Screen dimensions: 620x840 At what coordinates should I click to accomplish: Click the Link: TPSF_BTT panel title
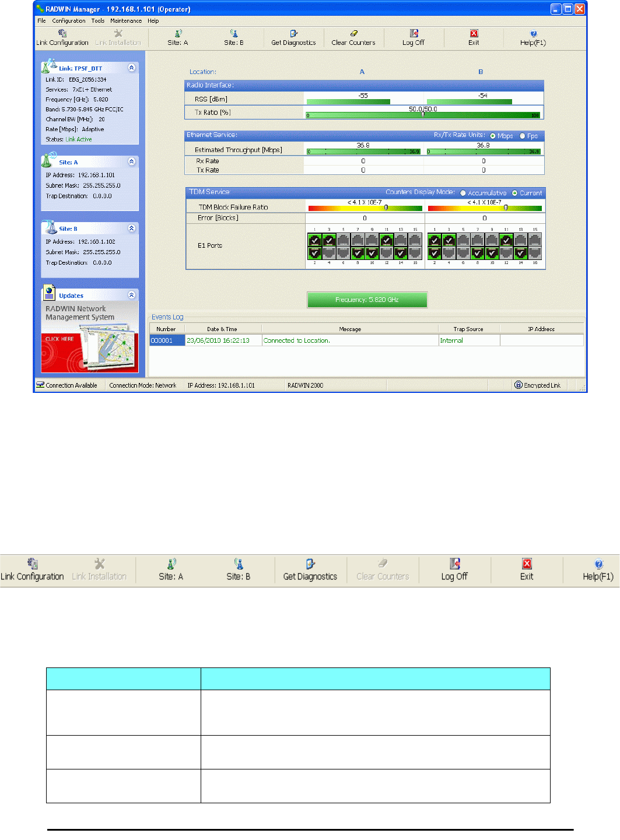[80, 68]
